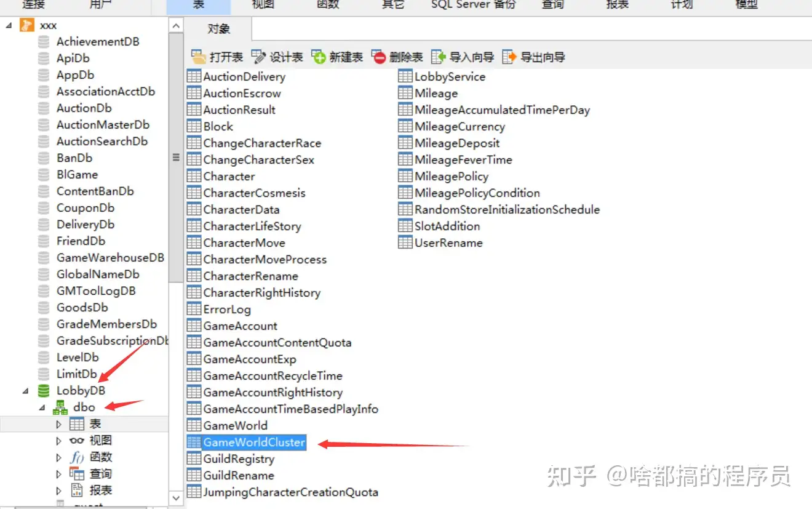The height and width of the screenshot is (509, 812).
Task: Open the 导入向导 (import wizard) icon
Action: (438, 57)
